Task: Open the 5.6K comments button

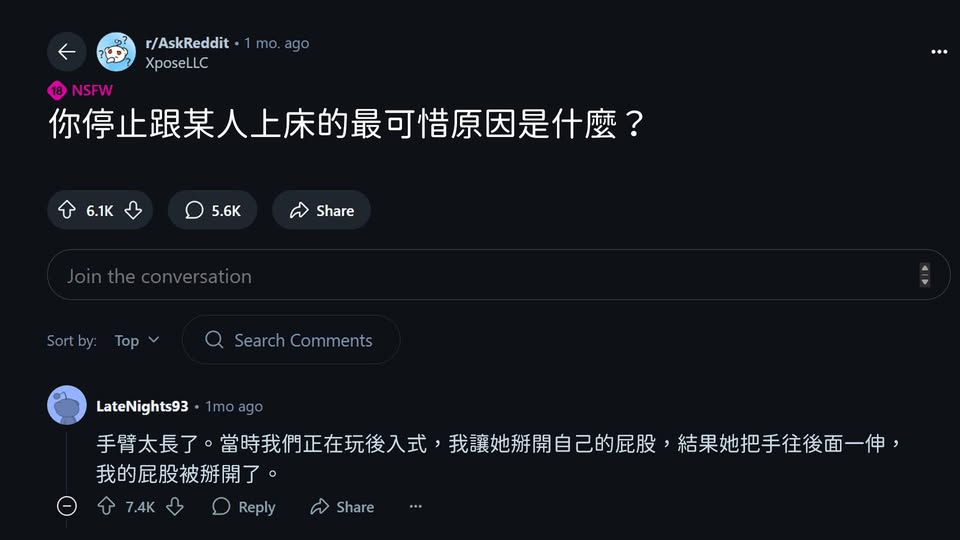Action: tap(213, 210)
